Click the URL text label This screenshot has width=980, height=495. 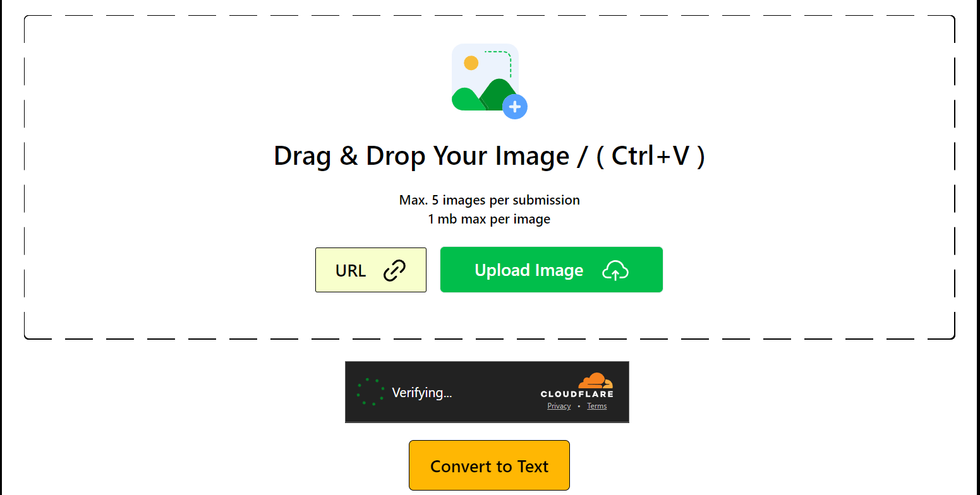click(x=351, y=270)
